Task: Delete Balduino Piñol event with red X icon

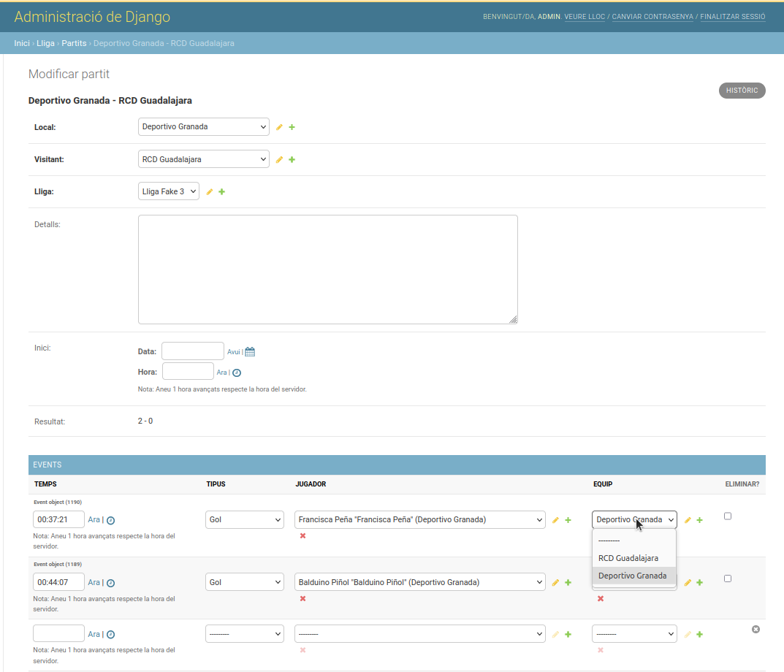Action: point(302,598)
